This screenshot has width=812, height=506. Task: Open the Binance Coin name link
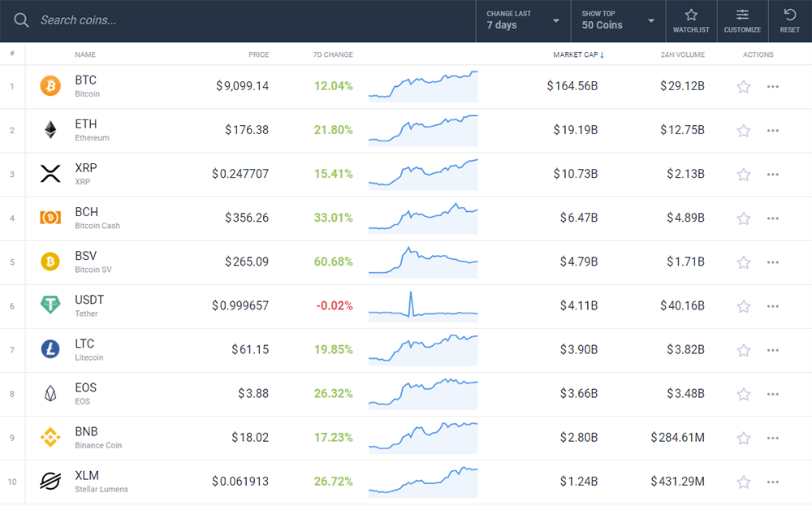(98, 445)
